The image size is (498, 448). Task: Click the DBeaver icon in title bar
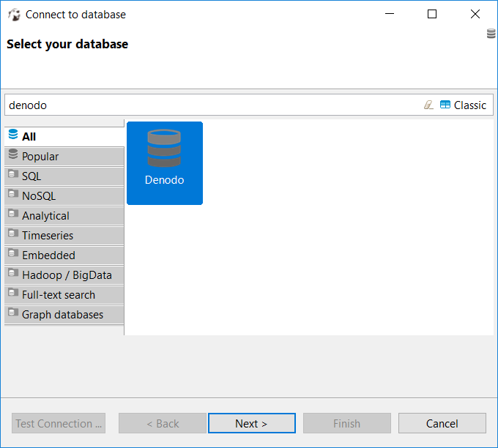(15, 15)
